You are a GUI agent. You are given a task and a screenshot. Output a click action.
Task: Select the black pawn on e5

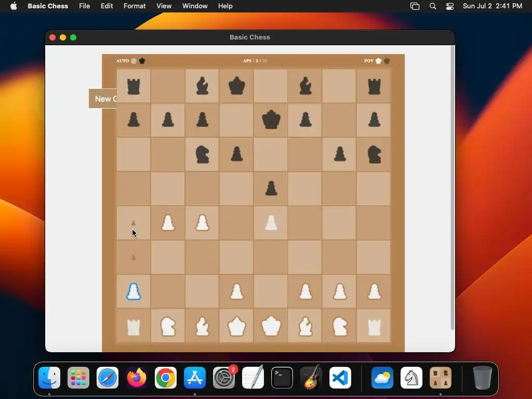click(271, 189)
